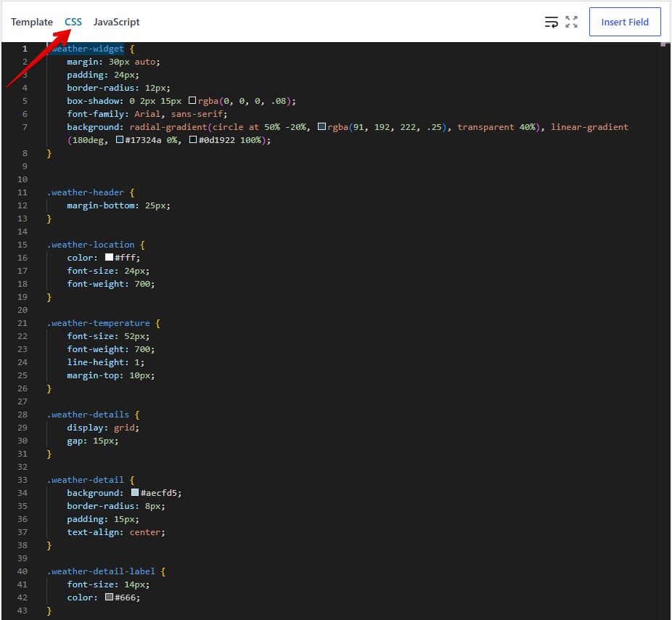
Task: Open color picker for rgba(91, 192, 222, .25) swatch
Action: tap(322, 126)
